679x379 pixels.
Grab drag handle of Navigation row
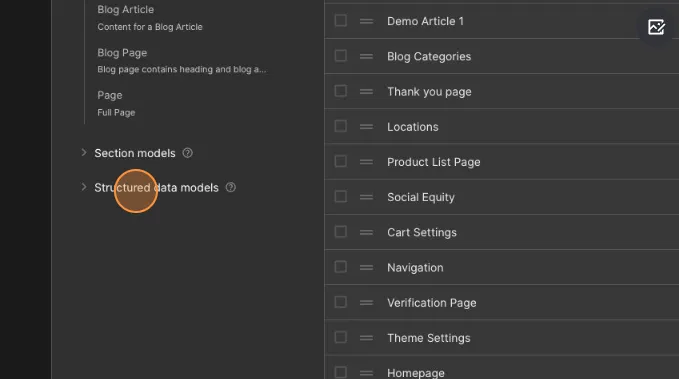coord(366,267)
